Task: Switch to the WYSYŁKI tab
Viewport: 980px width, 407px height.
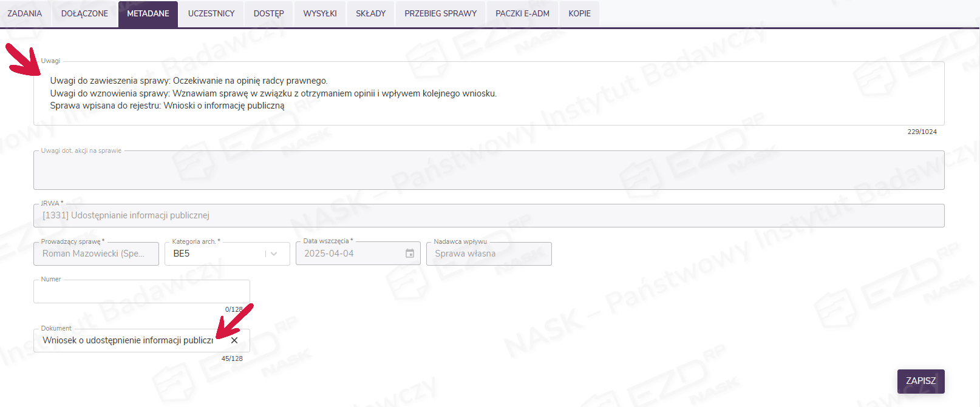Action: [320, 13]
